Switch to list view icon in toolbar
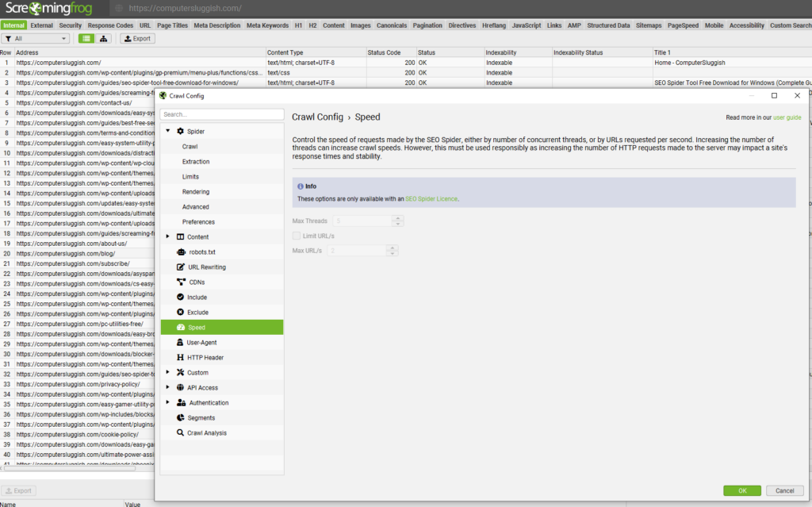The height and width of the screenshot is (507, 812). [86, 38]
